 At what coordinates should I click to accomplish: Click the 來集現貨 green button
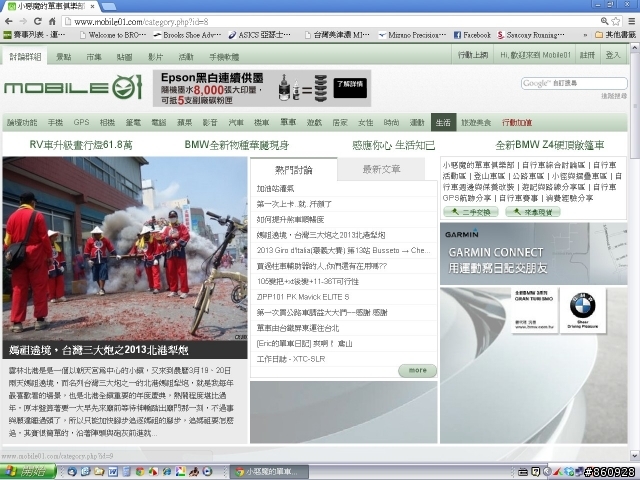click(x=533, y=212)
